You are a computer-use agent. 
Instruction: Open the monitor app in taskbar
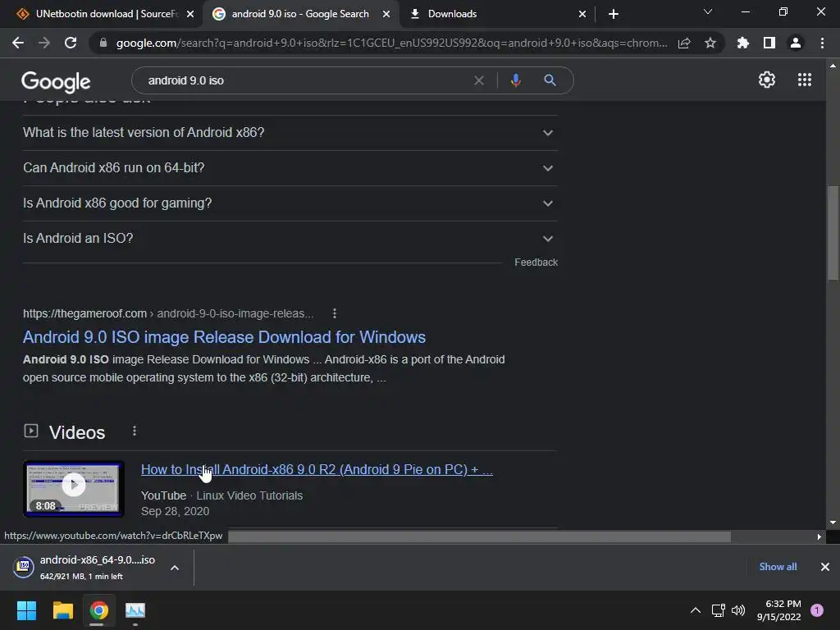click(135, 610)
